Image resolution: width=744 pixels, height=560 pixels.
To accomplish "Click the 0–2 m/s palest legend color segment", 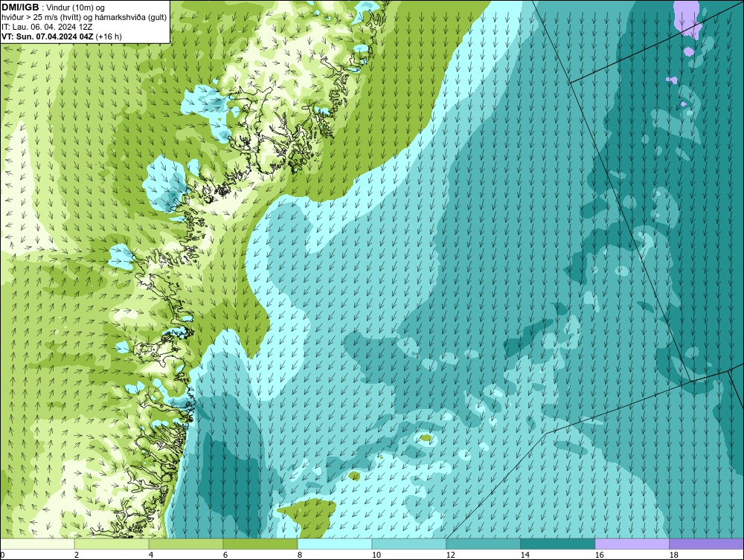I will coord(37,544).
